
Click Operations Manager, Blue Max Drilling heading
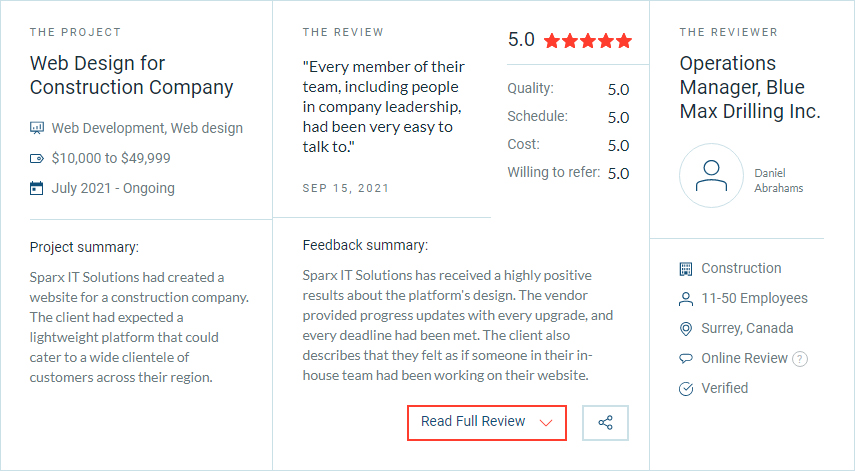[750, 87]
